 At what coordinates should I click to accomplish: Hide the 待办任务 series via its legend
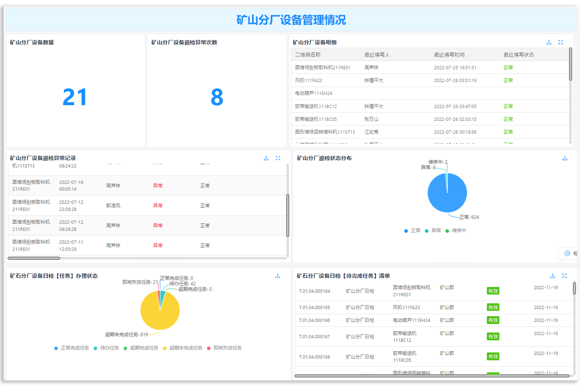106,348
